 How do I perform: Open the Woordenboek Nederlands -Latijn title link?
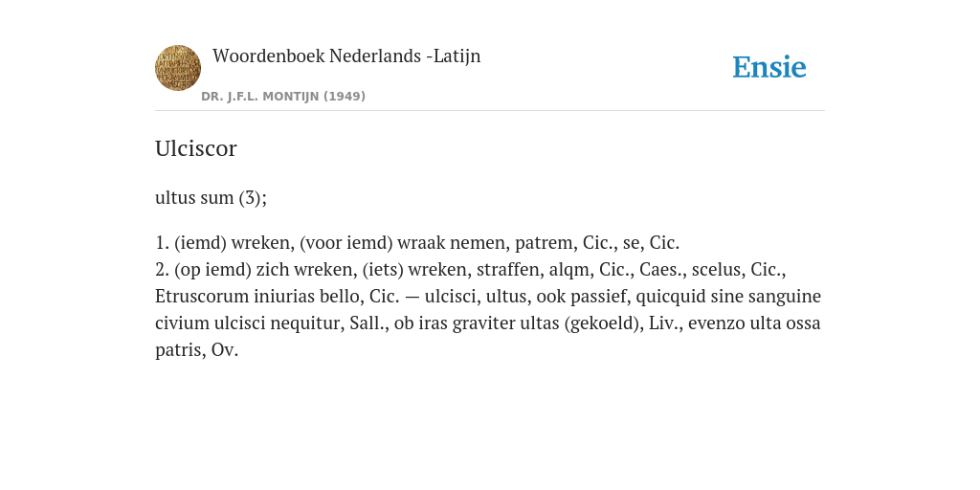(346, 56)
